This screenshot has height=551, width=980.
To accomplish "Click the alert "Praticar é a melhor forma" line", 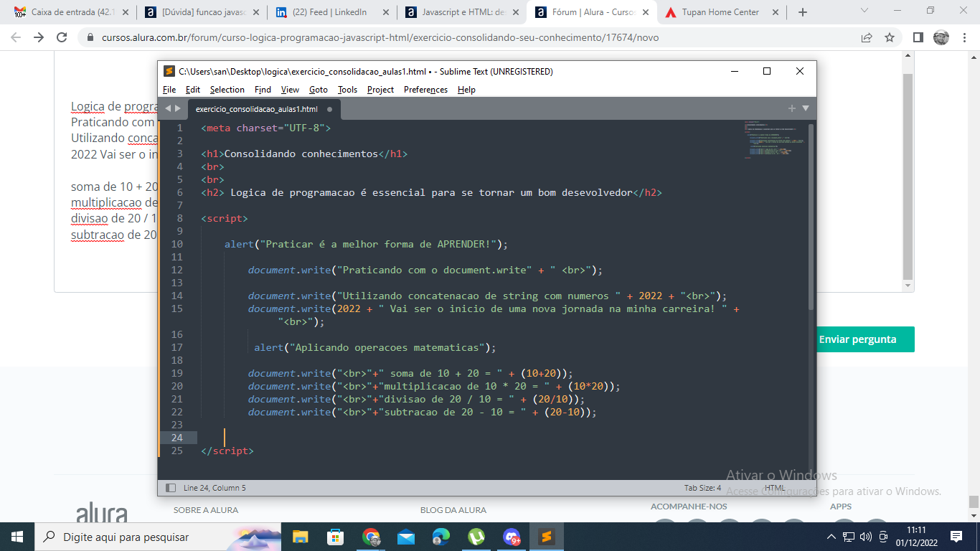I will coord(366,244).
